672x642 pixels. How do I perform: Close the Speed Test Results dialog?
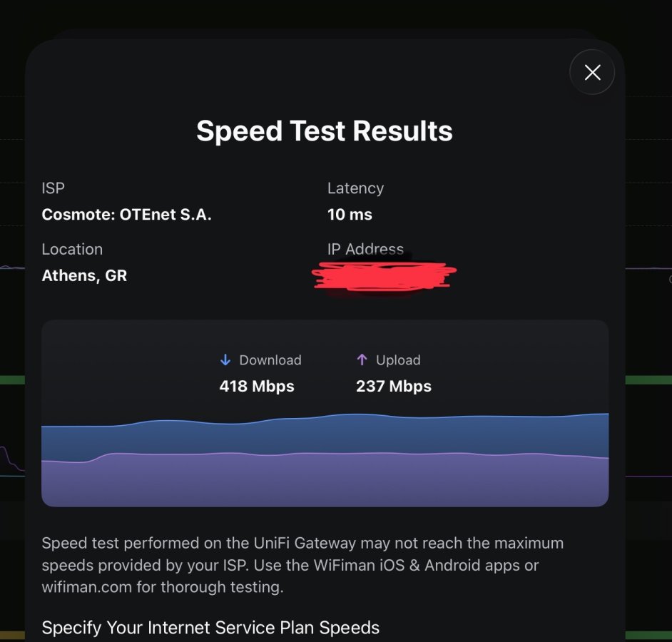tap(592, 72)
